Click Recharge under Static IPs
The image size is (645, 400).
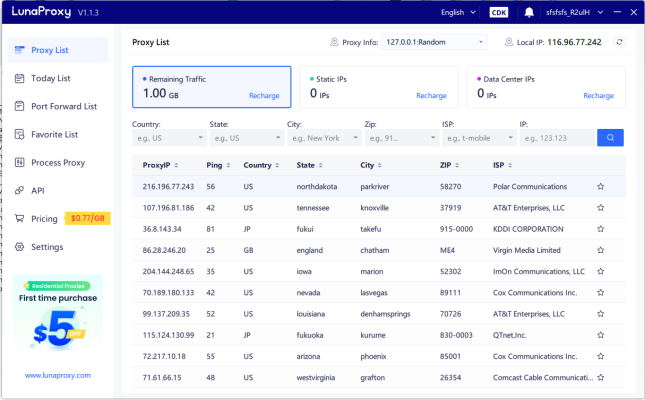431,95
